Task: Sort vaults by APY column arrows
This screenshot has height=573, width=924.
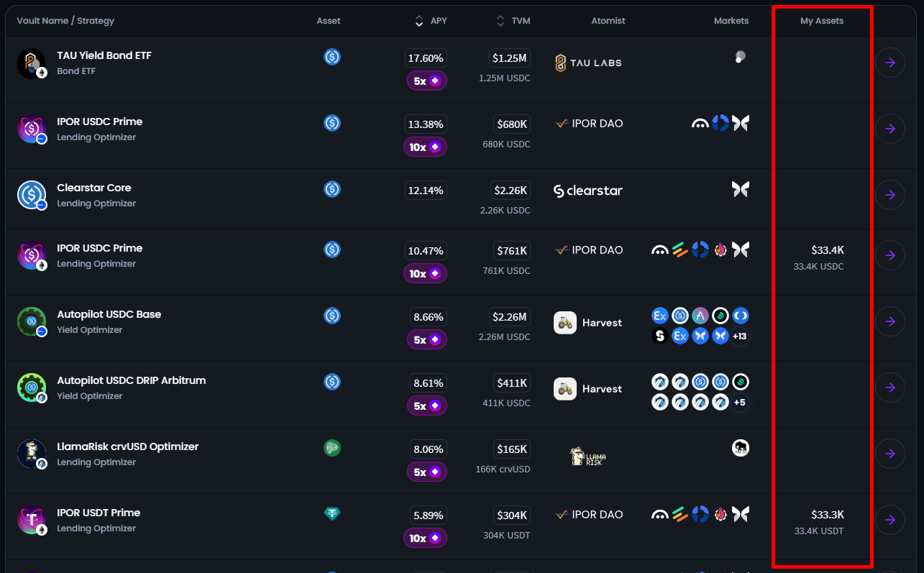Action: pos(419,22)
